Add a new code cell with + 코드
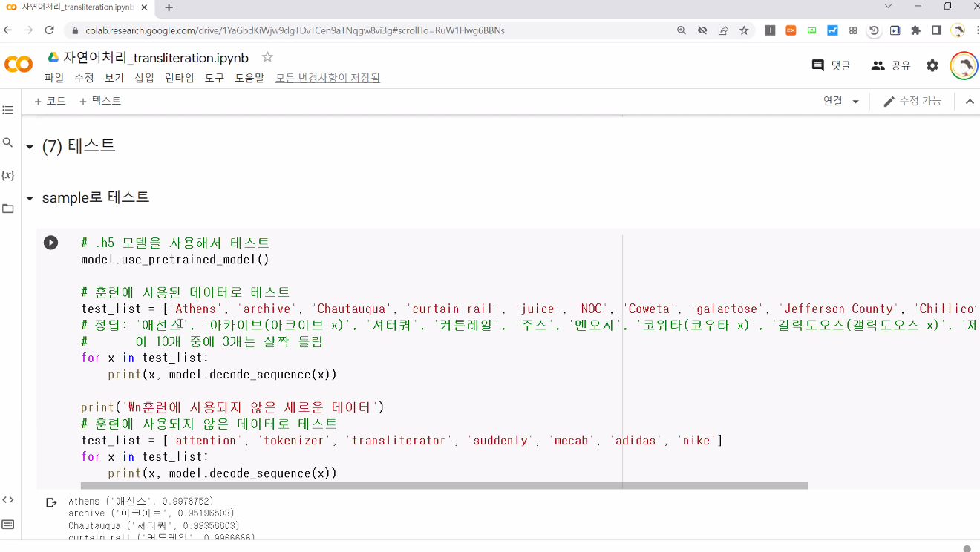The image size is (980, 552). [x=50, y=101]
